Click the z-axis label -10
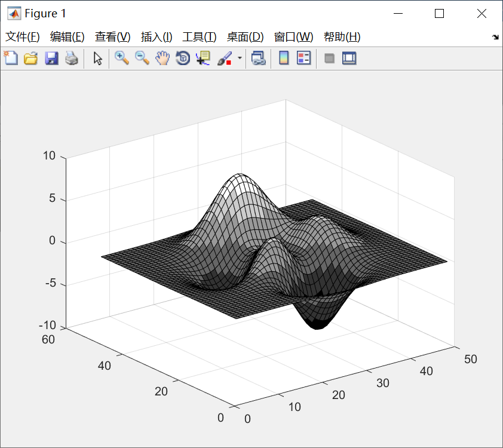The height and width of the screenshot is (448, 503). pyautogui.click(x=47, y=326)
